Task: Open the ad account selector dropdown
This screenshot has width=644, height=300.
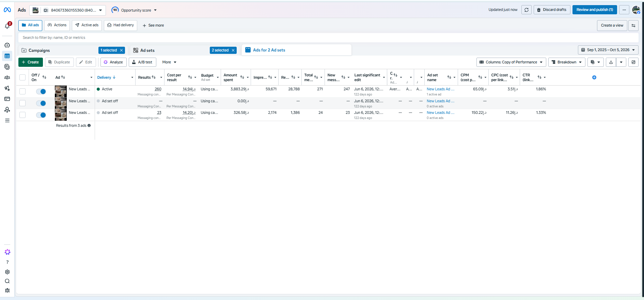Action: point(67,10)
